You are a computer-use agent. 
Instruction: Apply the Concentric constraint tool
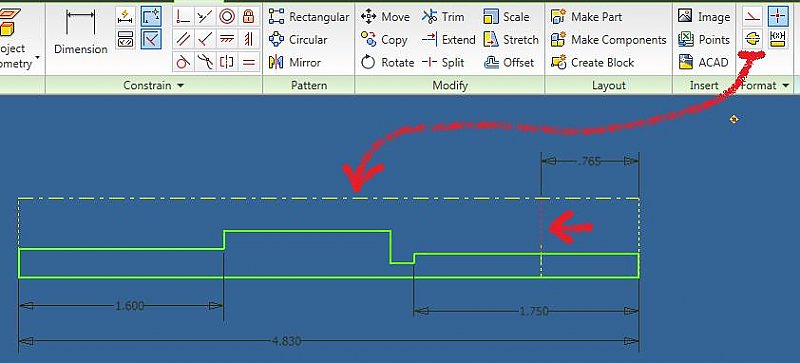click(227, 16)
